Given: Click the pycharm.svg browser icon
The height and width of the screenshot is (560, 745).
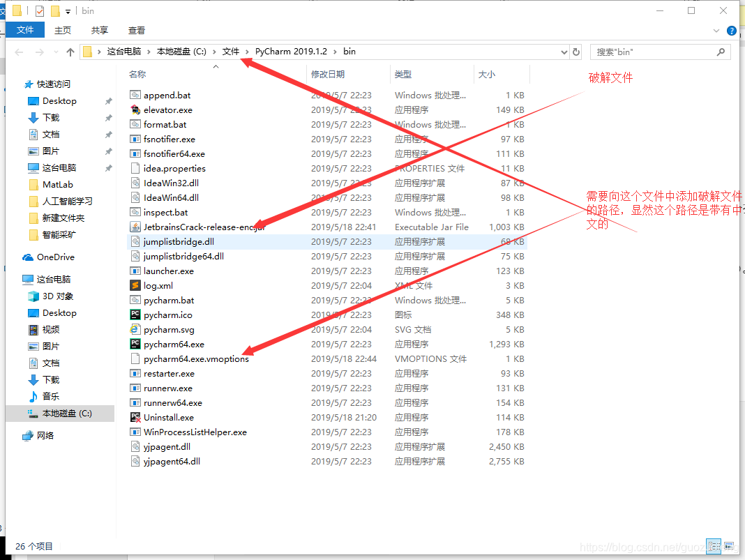Looking at the screenshot, I should coord(135,329).
